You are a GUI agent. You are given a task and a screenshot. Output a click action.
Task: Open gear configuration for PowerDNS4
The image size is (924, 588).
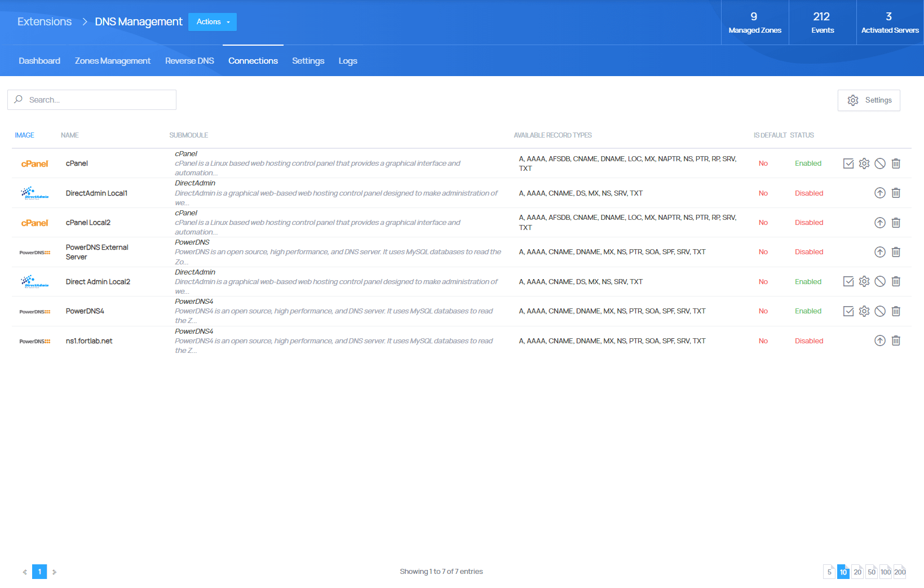point(864,311)
